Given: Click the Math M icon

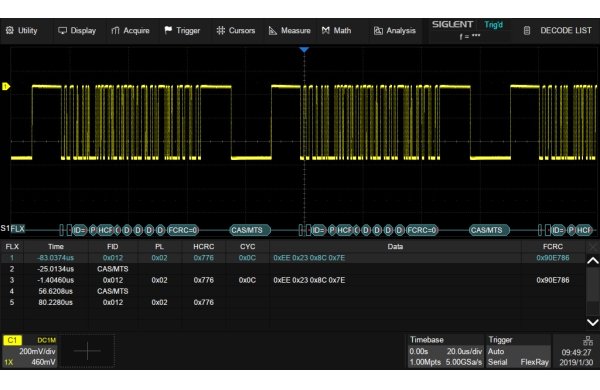Looking at the screenshot, I should tap(325, 30).
